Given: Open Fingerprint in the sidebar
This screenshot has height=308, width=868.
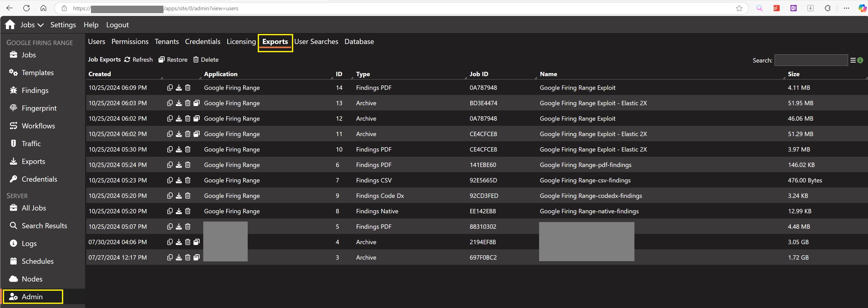Looking at the screenshot, I should coord(39,108).
